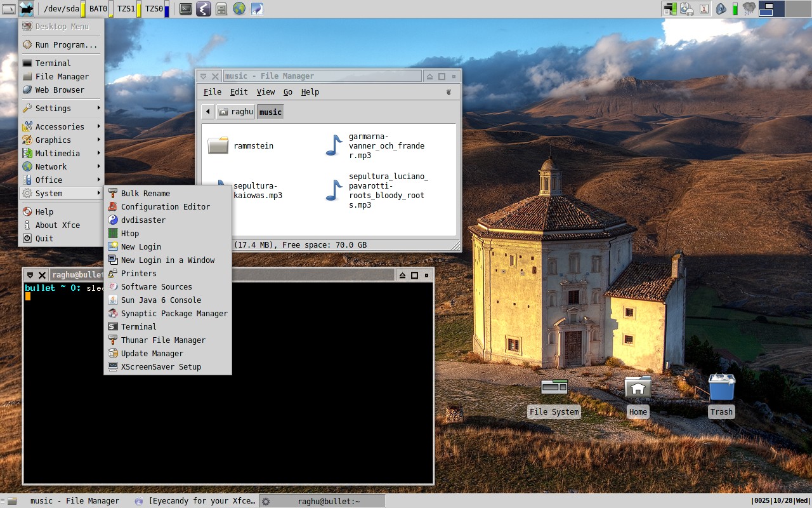Open Configuration Editor in System submenu
812x508 pixels.
(x=167, y=207)
